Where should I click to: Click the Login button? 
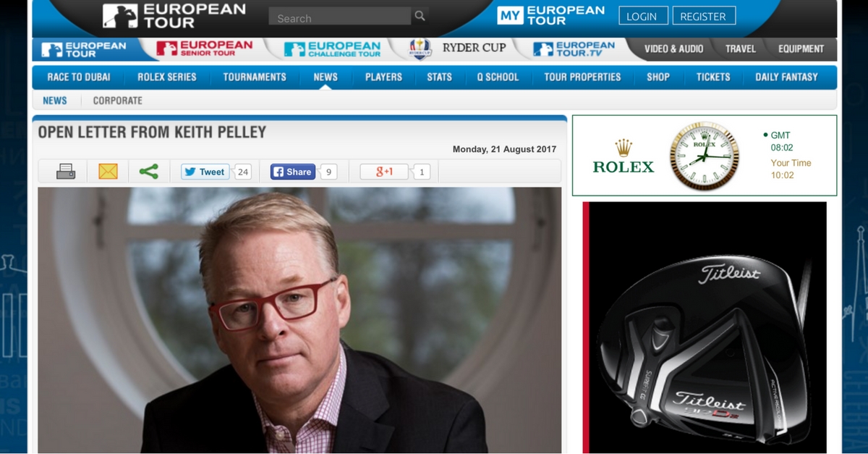tap(642, 16)
